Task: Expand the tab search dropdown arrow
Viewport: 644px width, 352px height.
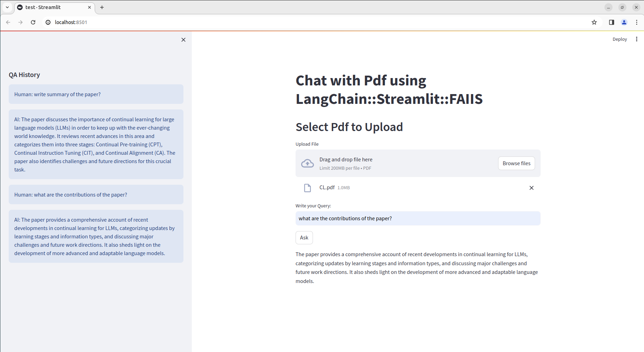Action: pyautogui.click(x=7, y=7)
